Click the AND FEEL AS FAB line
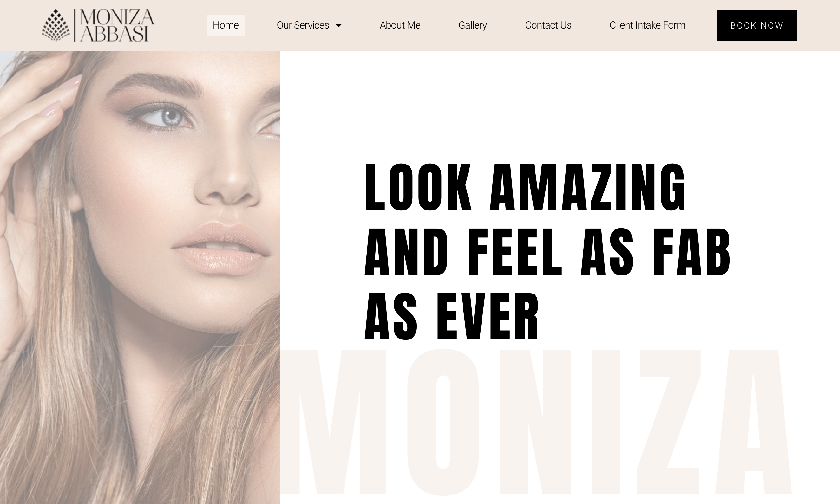 point(547,251)
